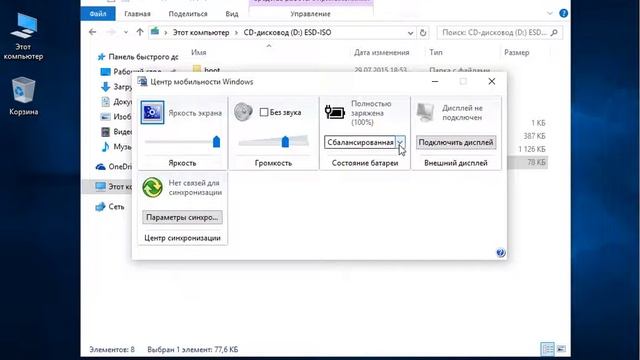This screenshot has height=360, width=640.
Task: Click the 1 126 КБ size cell
Action: (x=532, y=149)
